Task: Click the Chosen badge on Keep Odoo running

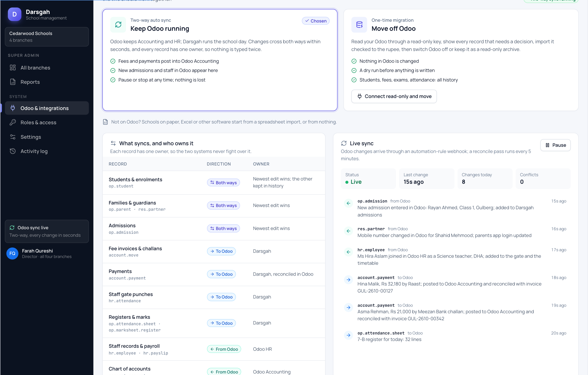Action: coord(316,21)
